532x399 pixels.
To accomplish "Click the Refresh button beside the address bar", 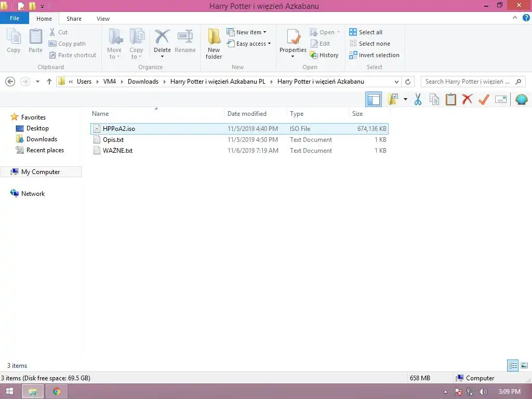I will pyautogui.click(x=408, y=82).
